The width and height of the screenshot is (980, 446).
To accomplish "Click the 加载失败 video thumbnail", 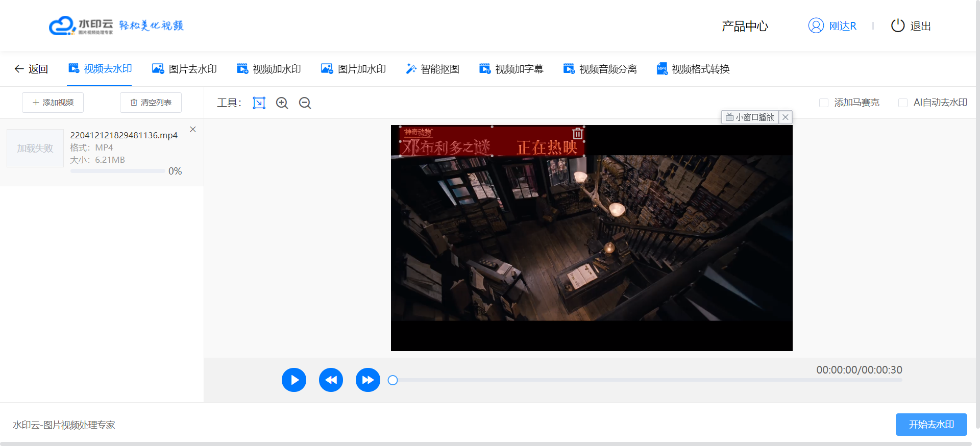I will coord(35,148).
